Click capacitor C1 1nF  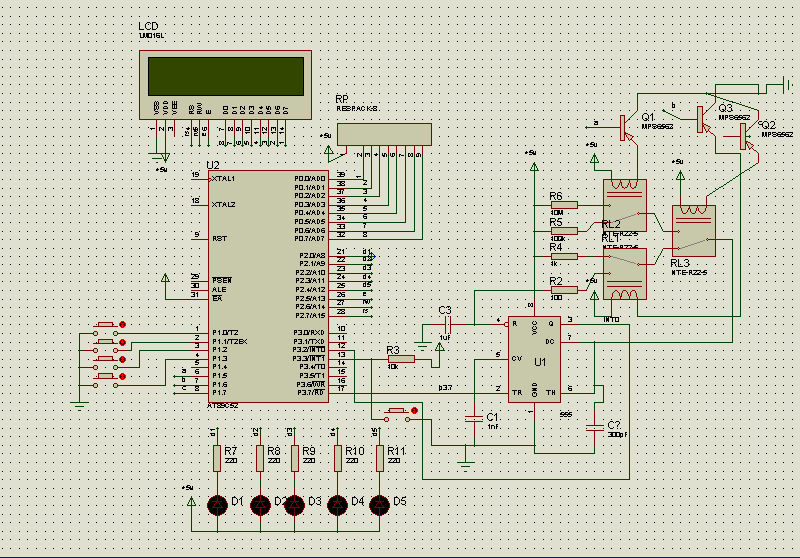pos(474,419)
